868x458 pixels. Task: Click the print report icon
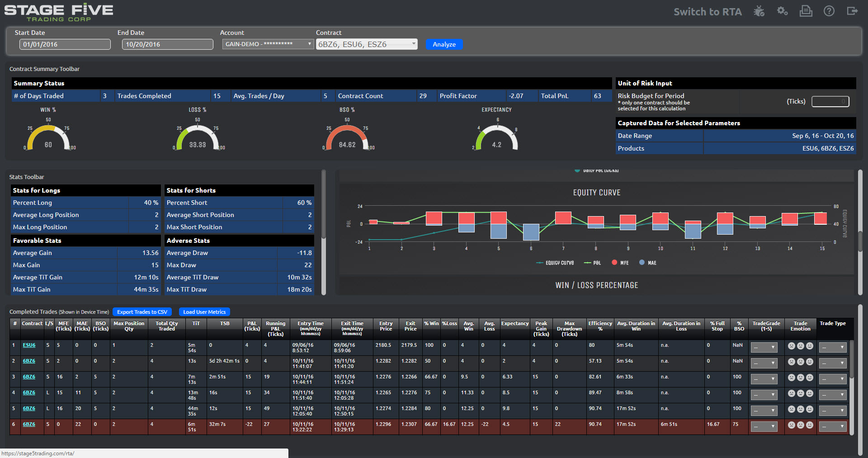[806, 11]
